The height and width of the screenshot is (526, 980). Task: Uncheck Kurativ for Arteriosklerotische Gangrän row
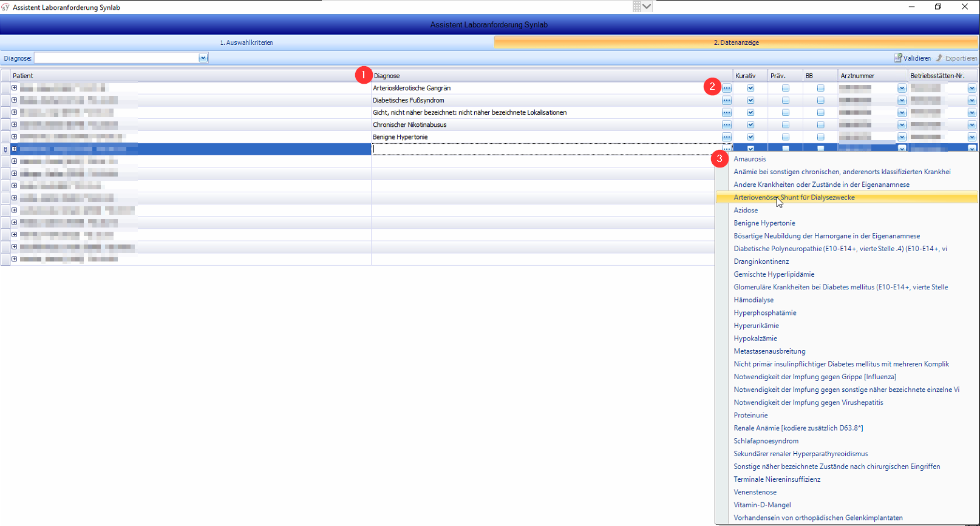(750, 88)
